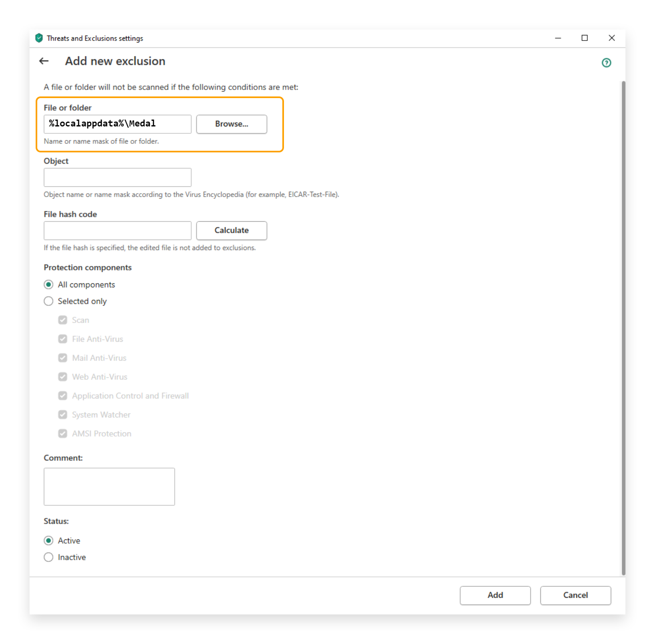Click the vertical scrollbar on the right
This screenshot has height=644, width=655.
[x=623, y=327]
